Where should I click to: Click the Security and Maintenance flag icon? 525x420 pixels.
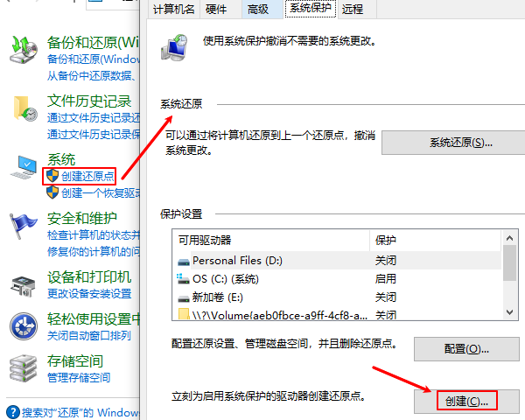tap(24, 225)
